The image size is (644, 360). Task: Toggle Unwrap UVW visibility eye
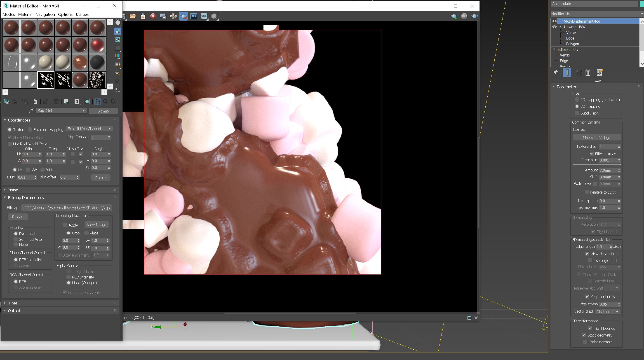(x=554, y=27)
